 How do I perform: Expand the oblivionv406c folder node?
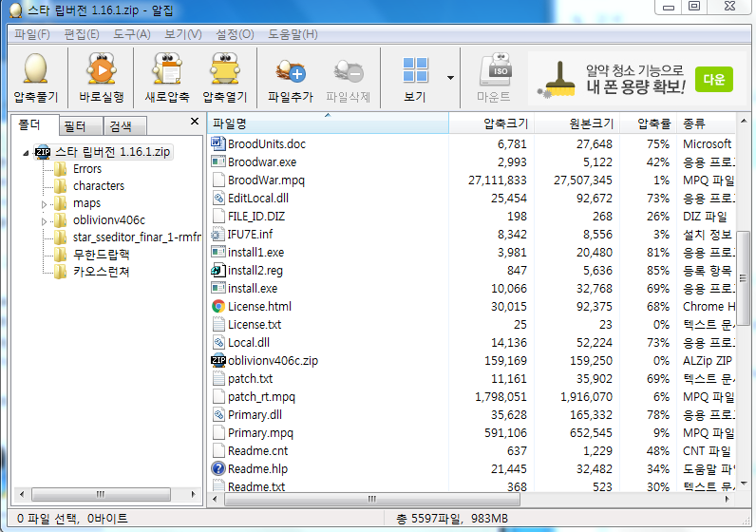44,222
